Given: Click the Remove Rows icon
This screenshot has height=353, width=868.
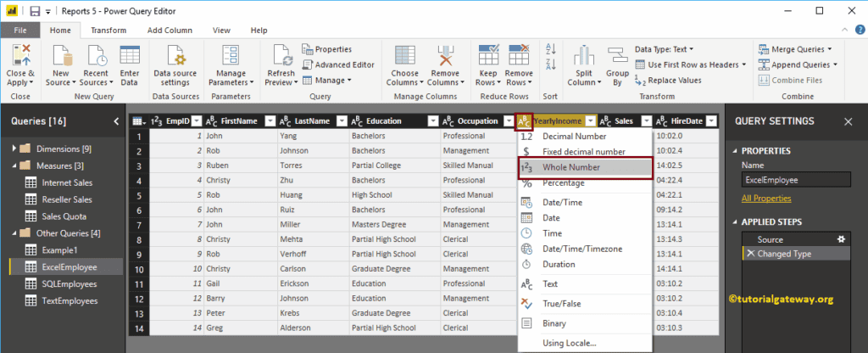Looking at the screenshot, I should (519, 55).
